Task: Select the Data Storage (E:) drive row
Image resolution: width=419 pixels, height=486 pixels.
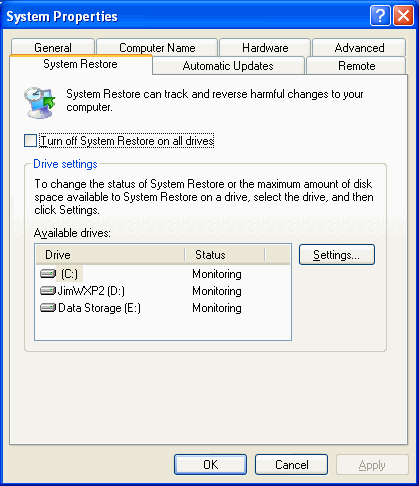Action: (x=164, y=308)
